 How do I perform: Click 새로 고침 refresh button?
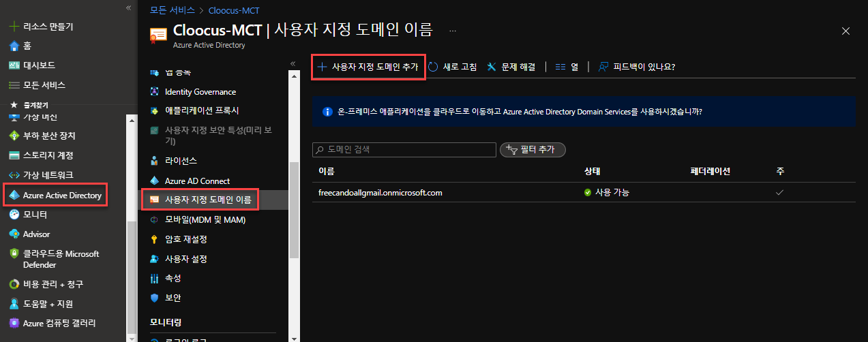tap(453, 67)
